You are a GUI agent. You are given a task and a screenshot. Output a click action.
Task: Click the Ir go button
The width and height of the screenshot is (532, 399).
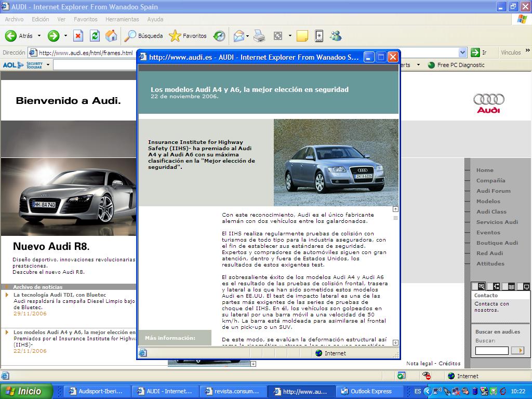[478, 52]
